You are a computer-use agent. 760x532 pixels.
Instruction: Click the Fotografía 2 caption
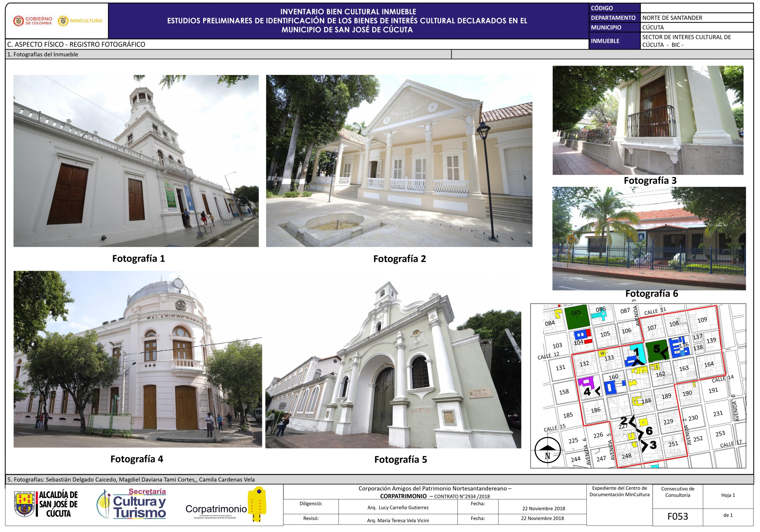400,259
